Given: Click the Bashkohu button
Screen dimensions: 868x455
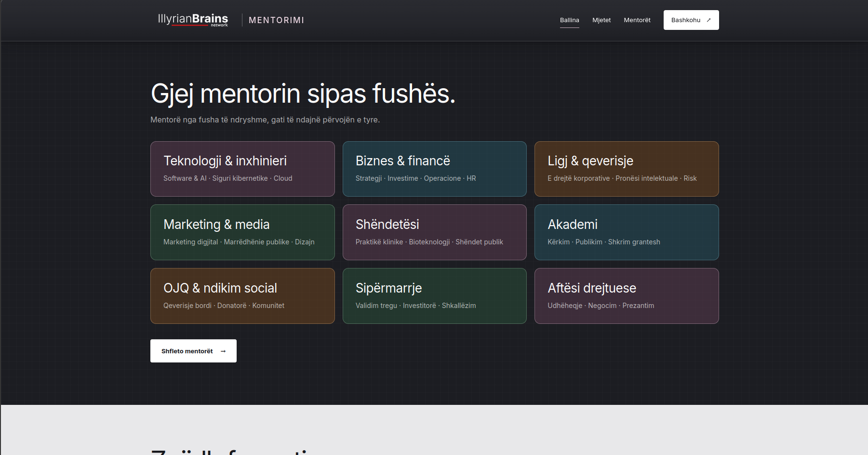Looking at the screenshot, I should (691, 20).
